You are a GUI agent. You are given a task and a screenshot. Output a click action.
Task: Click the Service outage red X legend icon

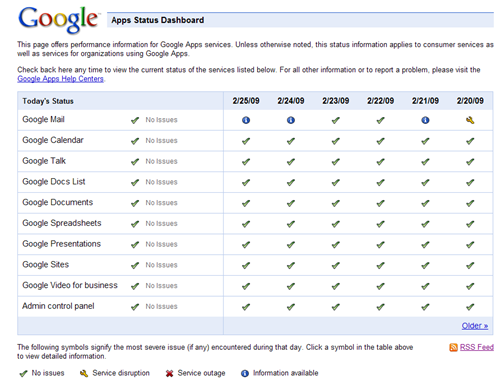coord(169,374)
